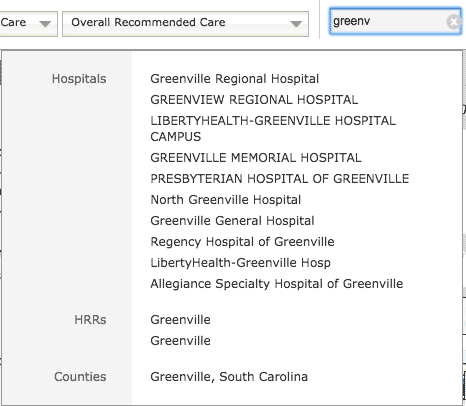Click the HRRs category label

click(x=90, y=320)
